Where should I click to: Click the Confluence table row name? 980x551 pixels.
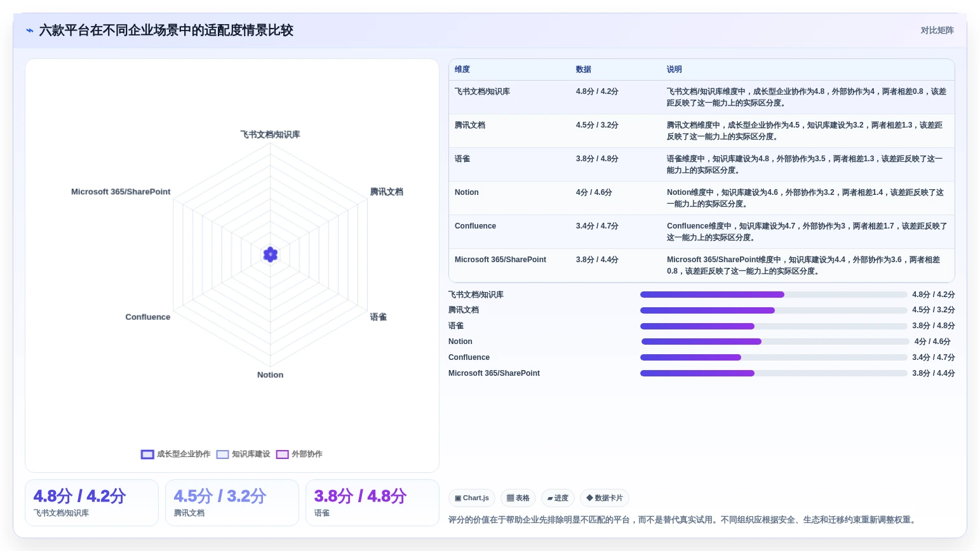(475, 227)
